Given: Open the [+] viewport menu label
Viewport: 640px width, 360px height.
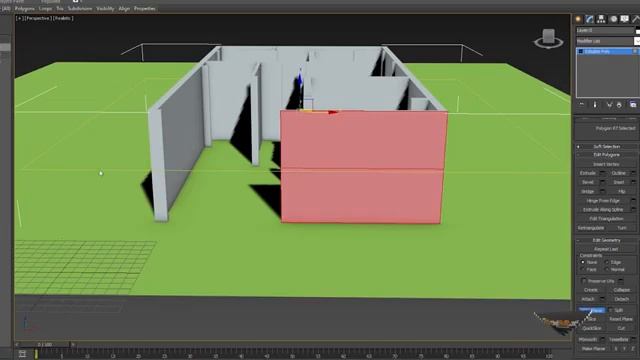Looking at the screenshot, I should point(19,18).
